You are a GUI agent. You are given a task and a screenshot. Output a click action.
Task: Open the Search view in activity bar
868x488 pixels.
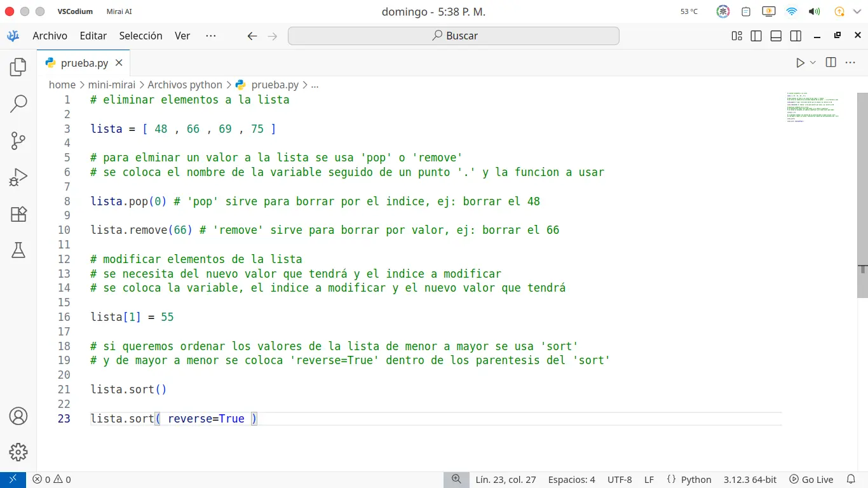point(18,104)
